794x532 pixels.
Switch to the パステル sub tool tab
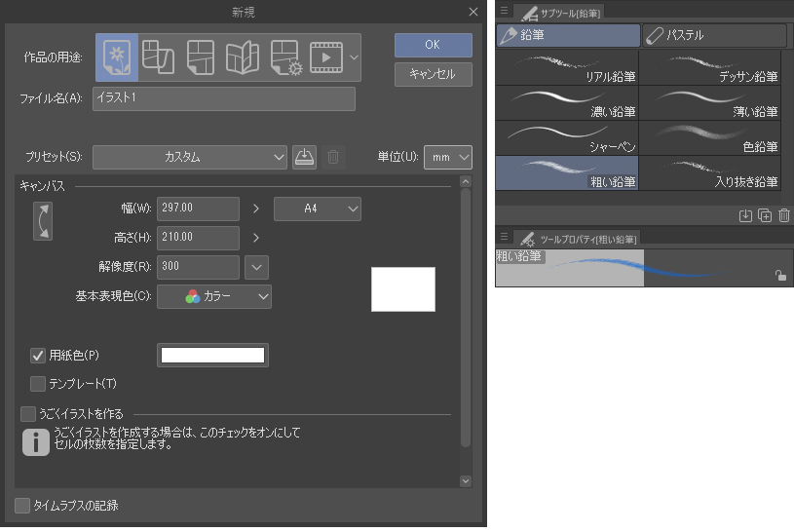tap(713, 35)
